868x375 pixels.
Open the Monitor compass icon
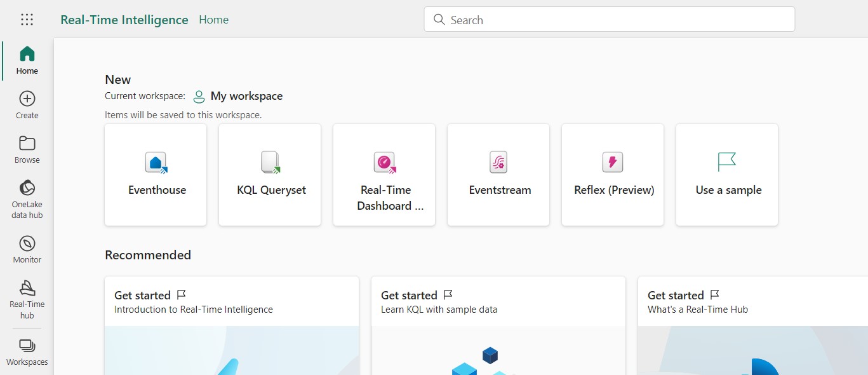(27, 249)
